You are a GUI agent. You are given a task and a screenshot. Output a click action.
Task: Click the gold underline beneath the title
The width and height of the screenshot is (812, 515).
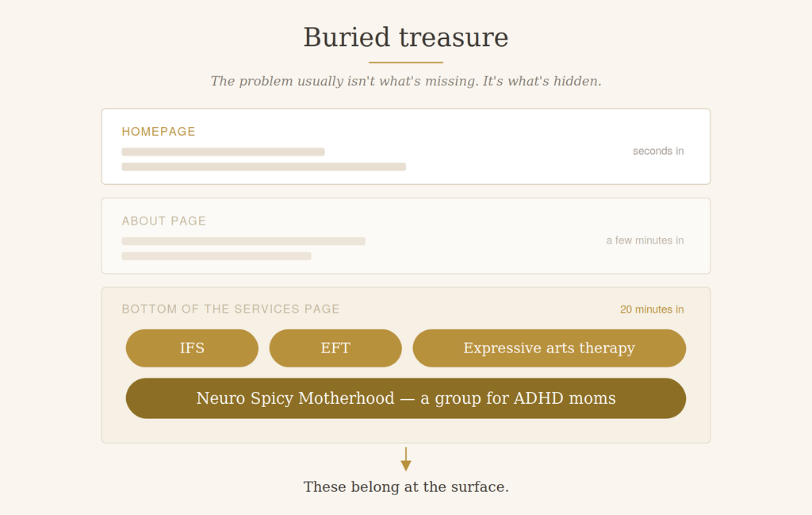coord(406,62)
